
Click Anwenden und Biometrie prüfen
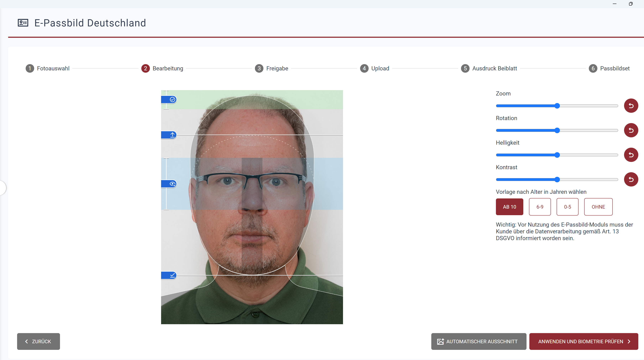tap(583, 341)
